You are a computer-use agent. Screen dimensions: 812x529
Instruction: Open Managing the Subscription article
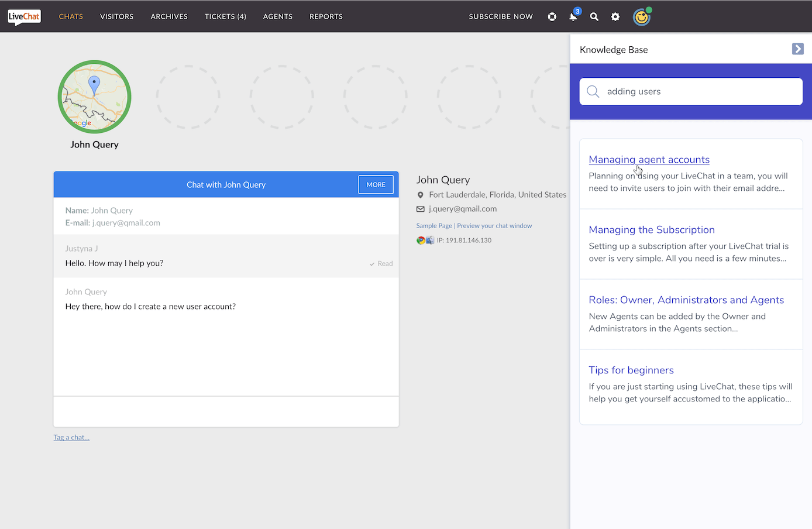pos(652,229)
